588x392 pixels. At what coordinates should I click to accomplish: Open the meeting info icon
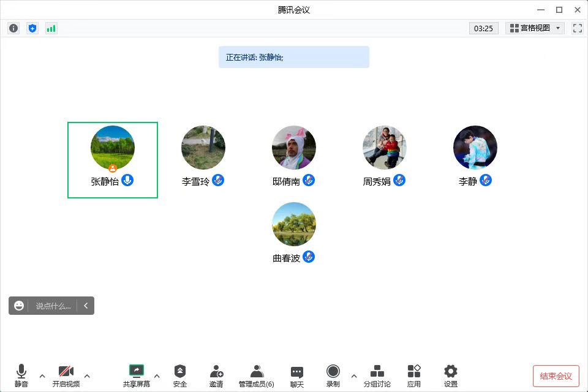[x=13, y=28]
